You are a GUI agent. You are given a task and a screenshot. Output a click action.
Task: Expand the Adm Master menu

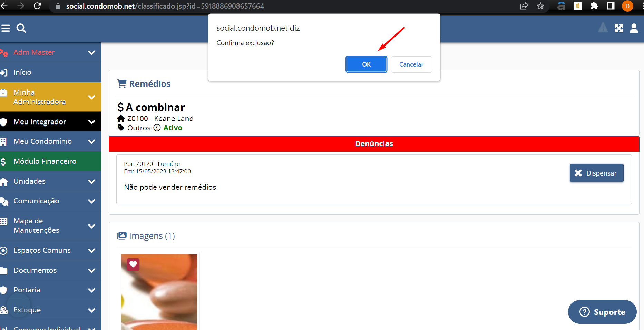point(91,52)
